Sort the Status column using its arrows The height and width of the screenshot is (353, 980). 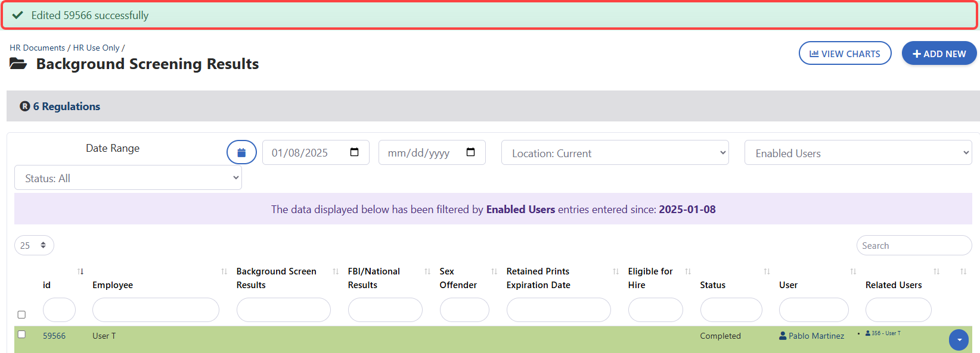tap(767, 271)
